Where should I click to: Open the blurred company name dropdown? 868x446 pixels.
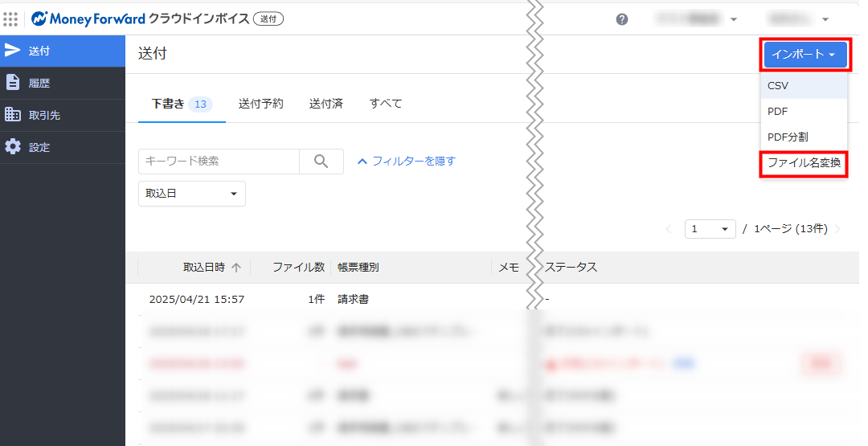[x=696, y=19]
